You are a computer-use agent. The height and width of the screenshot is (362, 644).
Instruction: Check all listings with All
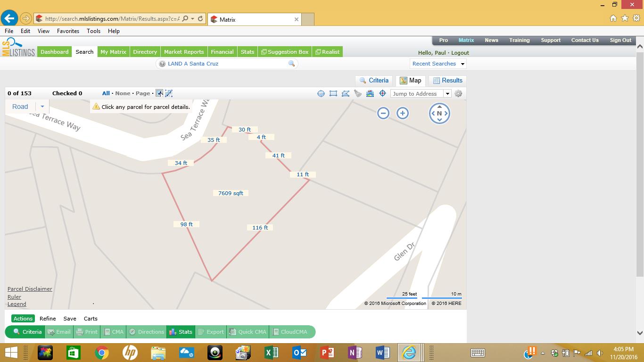point(106,93)
